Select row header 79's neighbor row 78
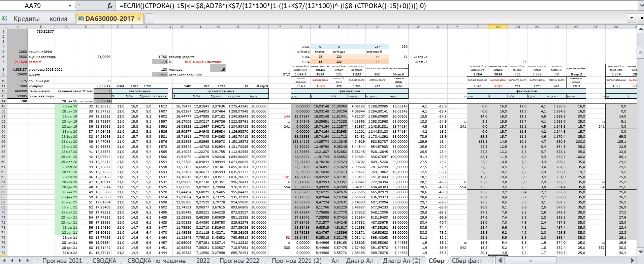644x264 pixels. click(x=3, y=253)
